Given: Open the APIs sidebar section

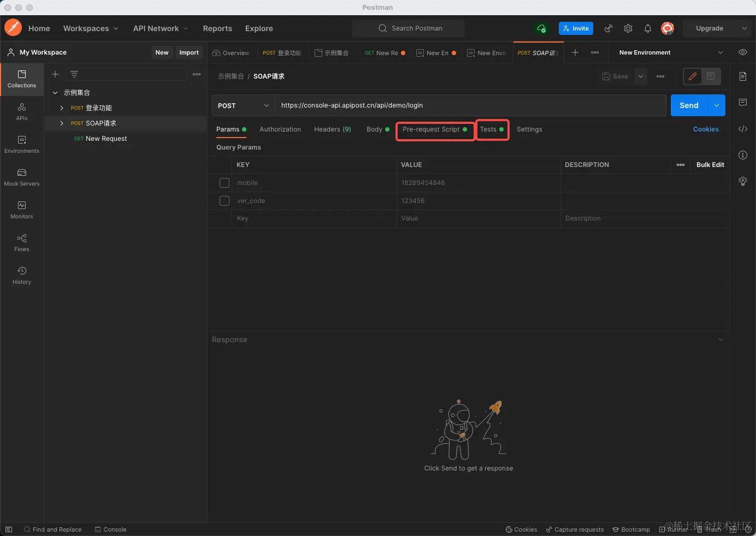Looking at the screenshot, I should pyautogui.click(x=22, y=112).
